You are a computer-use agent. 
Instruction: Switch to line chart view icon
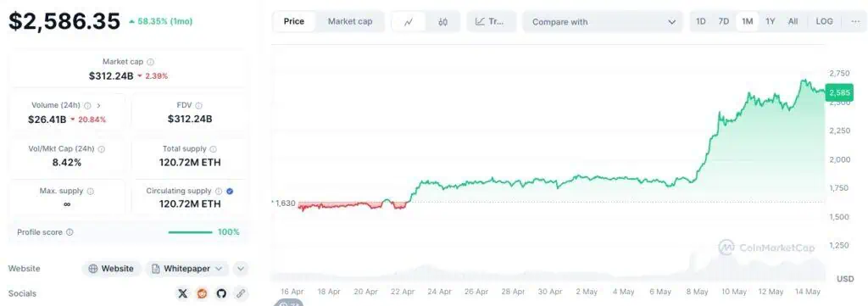(x=409, y=21)
